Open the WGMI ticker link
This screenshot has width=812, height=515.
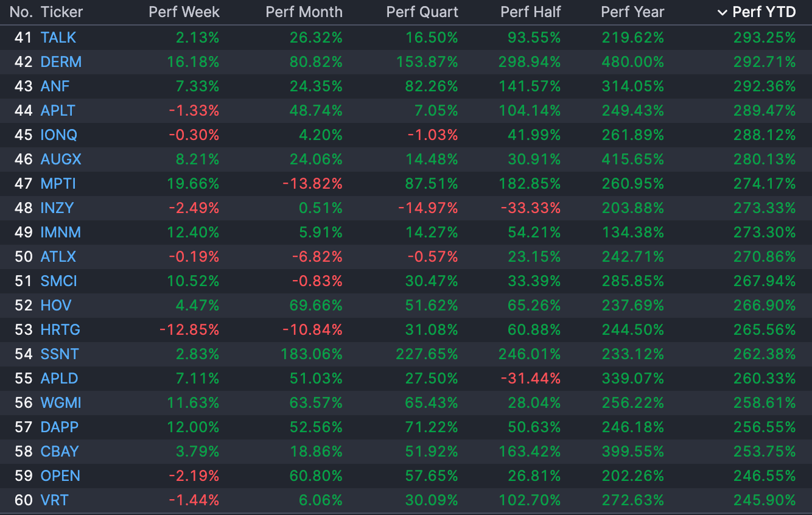click(61, 403)
